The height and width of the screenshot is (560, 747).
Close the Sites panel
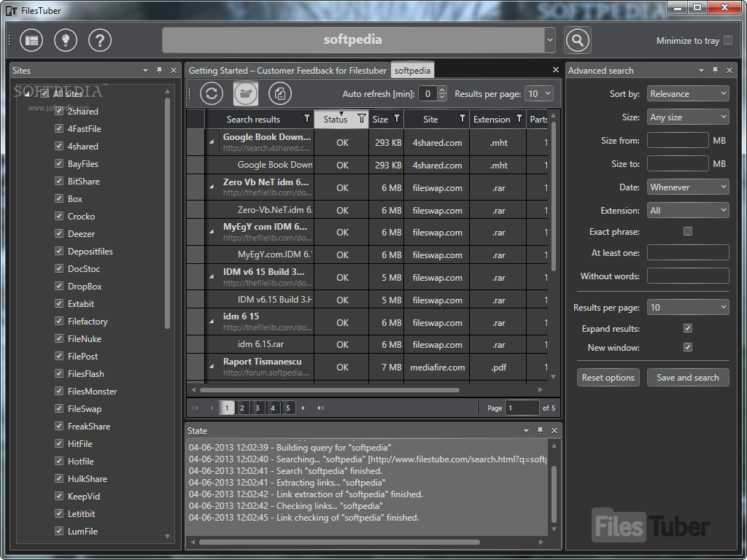pos(174,71)
